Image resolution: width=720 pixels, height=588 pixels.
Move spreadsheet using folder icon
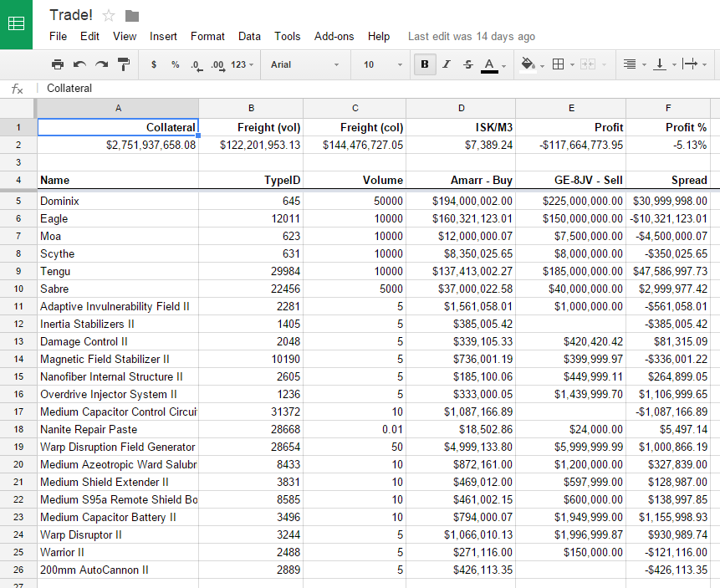132,15
